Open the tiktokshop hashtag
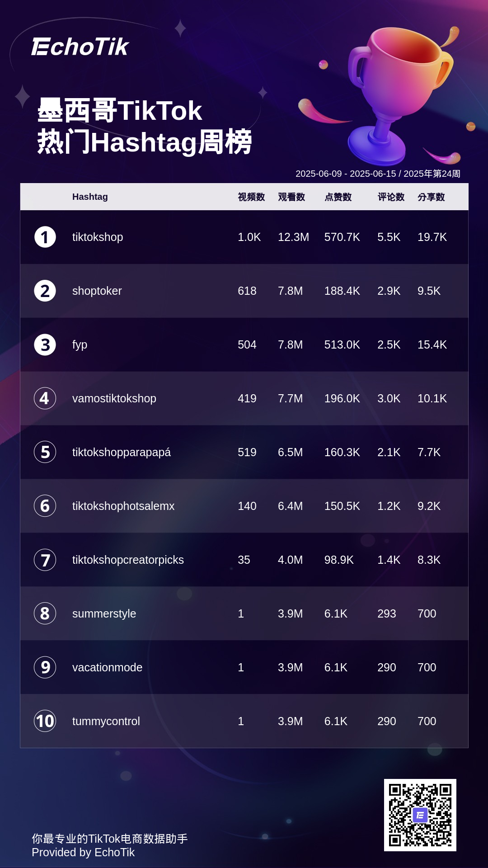The image size is (488, 868). click(x=98, y=237)
